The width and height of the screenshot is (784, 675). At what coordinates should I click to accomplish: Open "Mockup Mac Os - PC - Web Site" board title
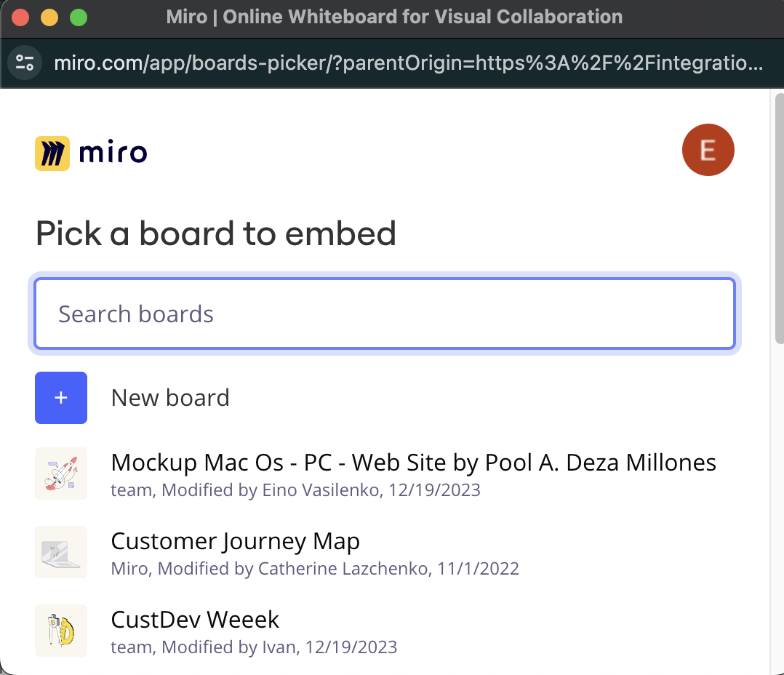click(x=413, y=463)
